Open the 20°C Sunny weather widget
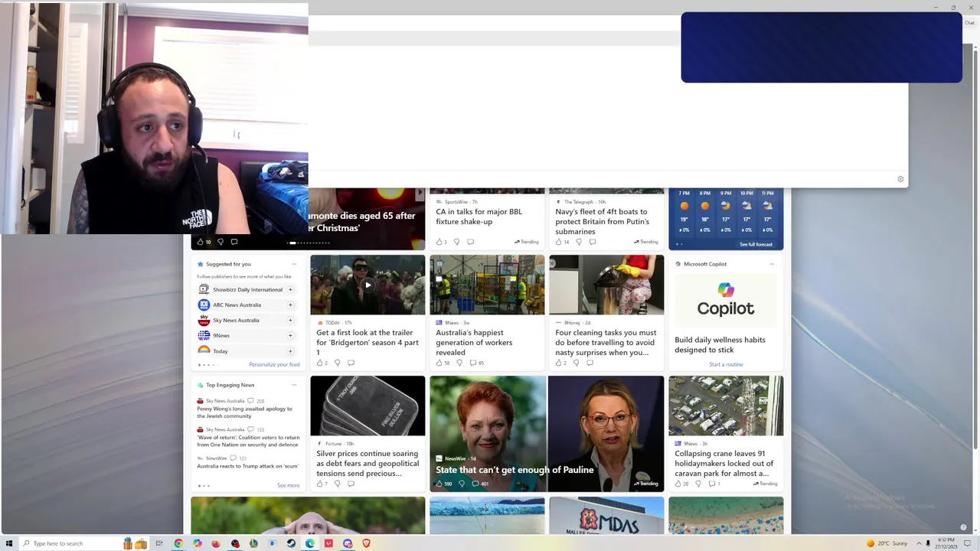This screenshot has height=551, width=980. click(x=887, y=543)
